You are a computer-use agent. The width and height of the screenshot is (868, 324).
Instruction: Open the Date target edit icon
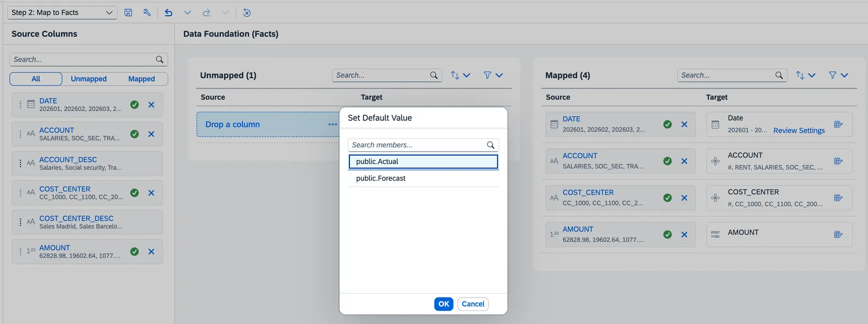pyautogui.click(x=838, y=124)
